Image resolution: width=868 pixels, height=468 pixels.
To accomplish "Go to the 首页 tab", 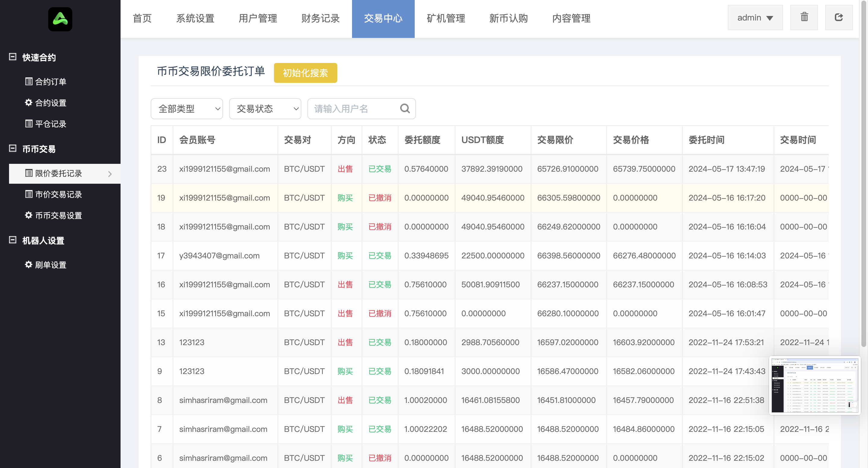I will click(142, 18).
